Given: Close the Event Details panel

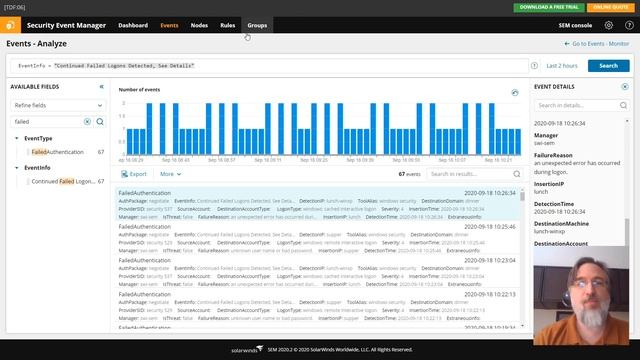Looking at the screenshot, I should (625, 87).
